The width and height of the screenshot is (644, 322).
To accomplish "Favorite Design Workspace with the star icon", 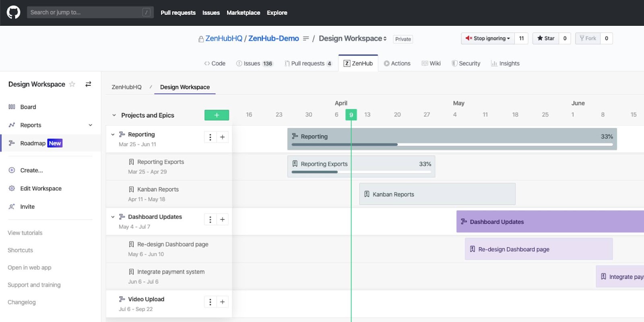I will point(72,84).
